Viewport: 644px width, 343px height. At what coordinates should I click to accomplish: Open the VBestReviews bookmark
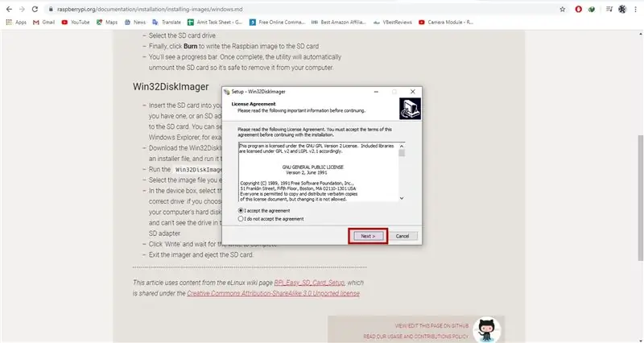point(392,23)
